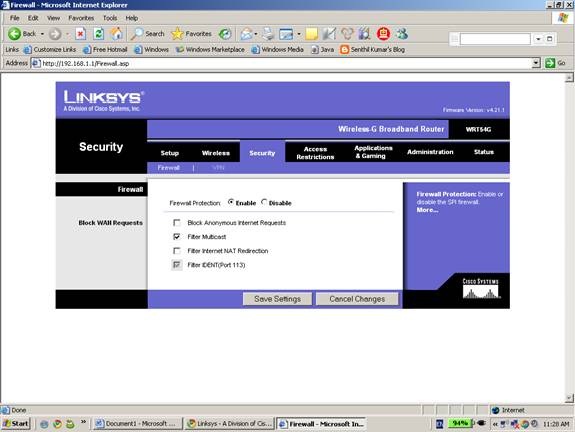
Task: Uncheck the Filter Multicast checkbox
Action: point(177,237)
